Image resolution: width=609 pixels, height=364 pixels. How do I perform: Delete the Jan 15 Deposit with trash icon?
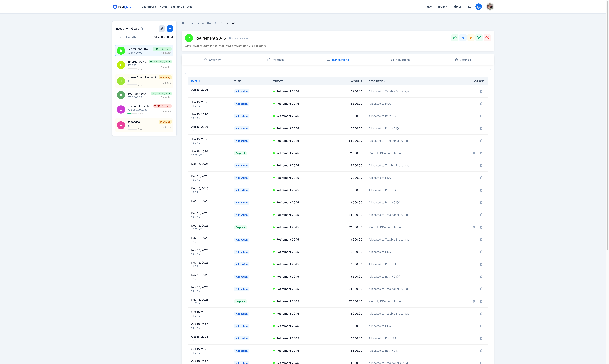pyautogui.click(x=481, y=153)
